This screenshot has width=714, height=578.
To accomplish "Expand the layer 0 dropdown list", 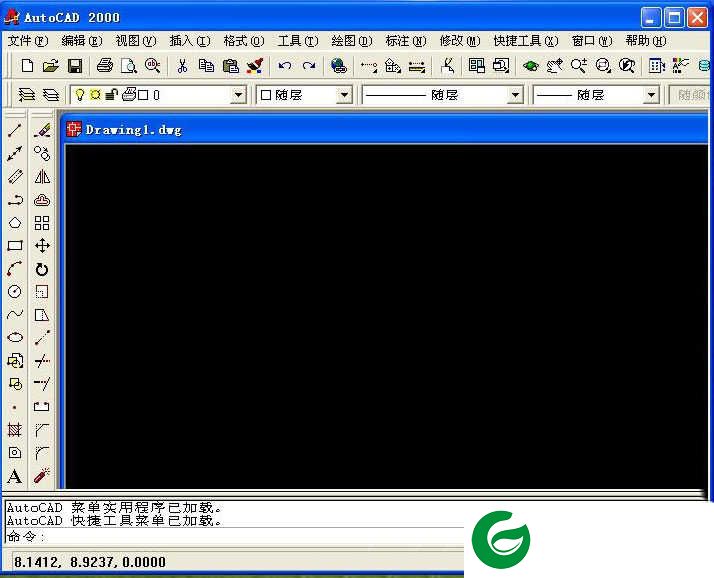I will (x=238, y=95).
